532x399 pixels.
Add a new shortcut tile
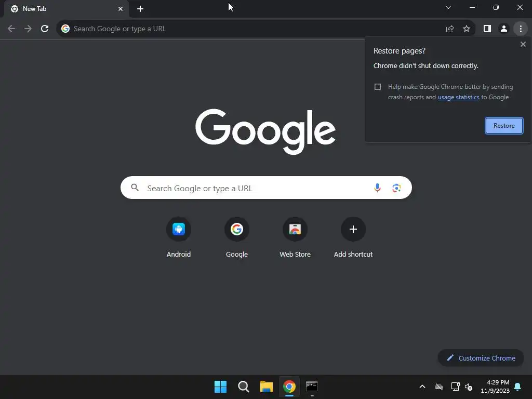click(353, 237)
